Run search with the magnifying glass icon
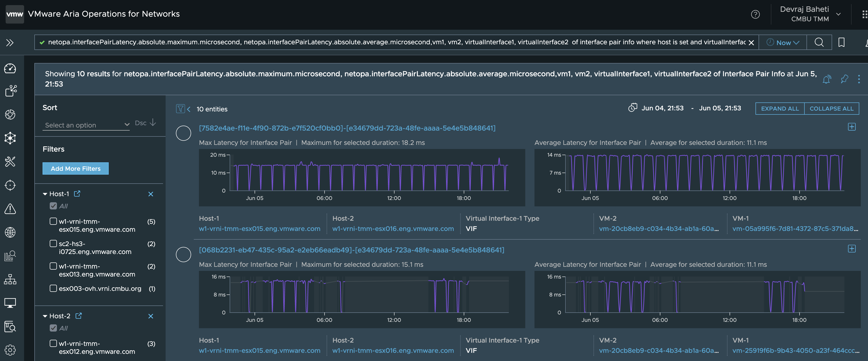The height and width of the screenshot is (361, 868). click(819, 43)
